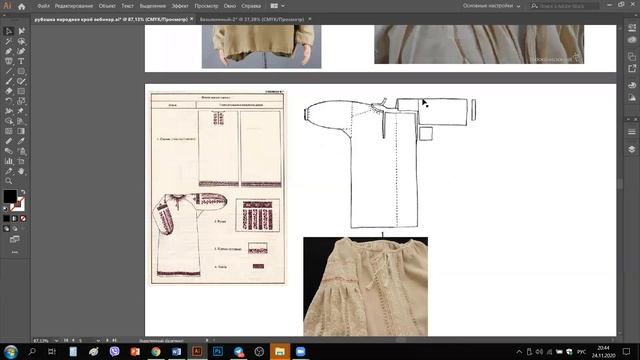Viewport: 640px width, 360px height.
Task: Select the Gradient tool
Action: coord(21,131)
